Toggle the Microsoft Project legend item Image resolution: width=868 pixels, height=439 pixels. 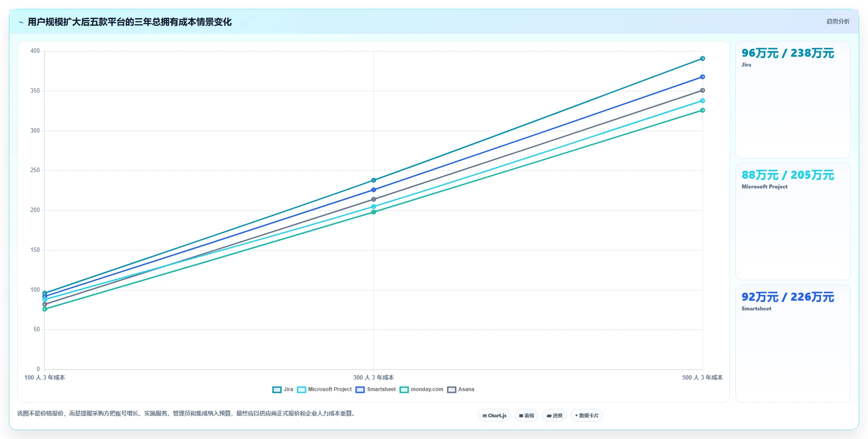[324, 389]
